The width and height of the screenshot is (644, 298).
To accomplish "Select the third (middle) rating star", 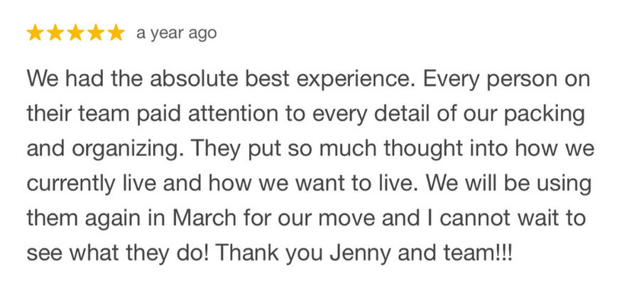I will tap(75, 33).
